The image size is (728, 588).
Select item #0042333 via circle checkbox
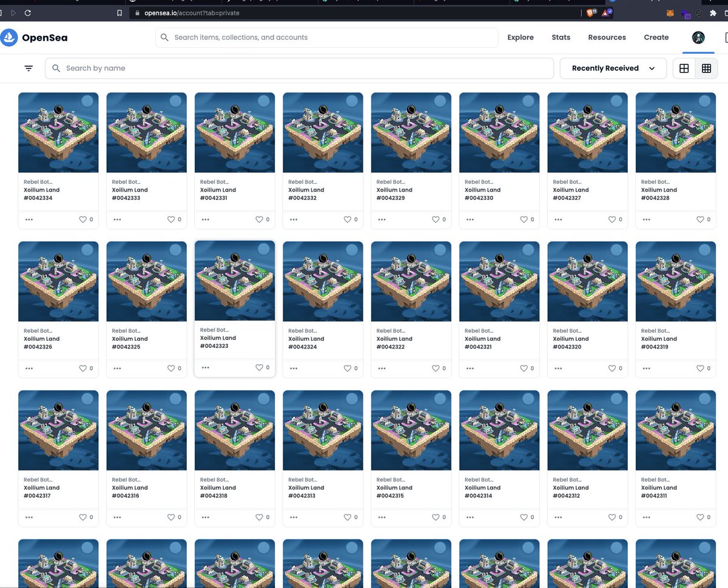tap(175, 101)
